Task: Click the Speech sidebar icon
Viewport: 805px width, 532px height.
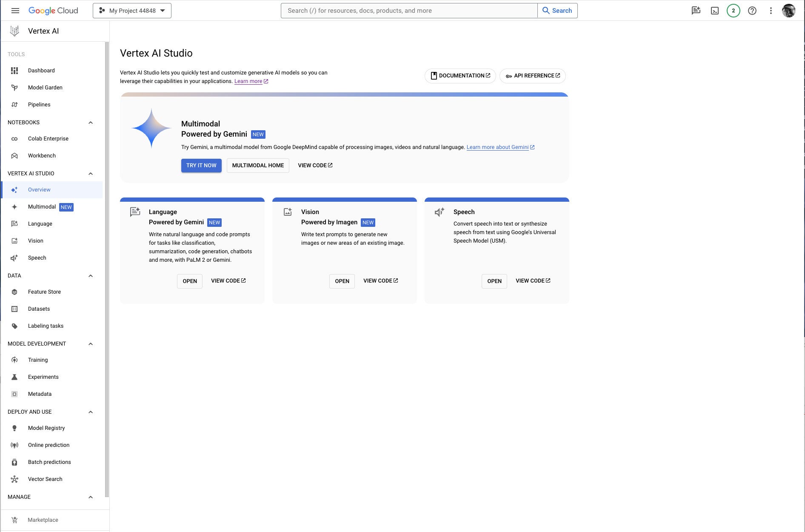Action: point(14,258)
